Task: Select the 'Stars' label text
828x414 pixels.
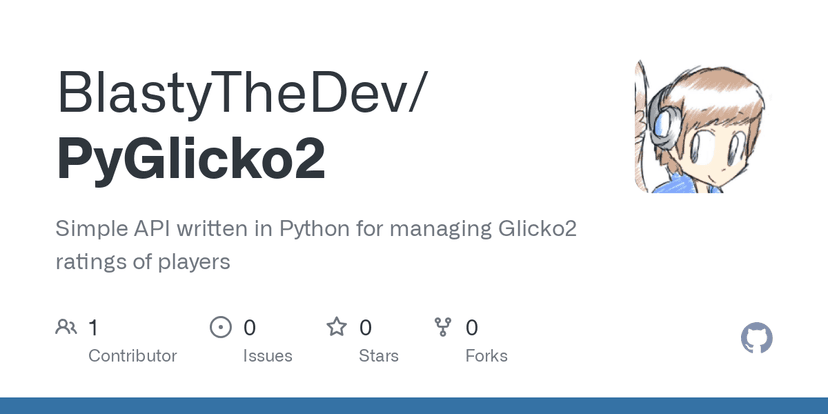Action: 379,356
